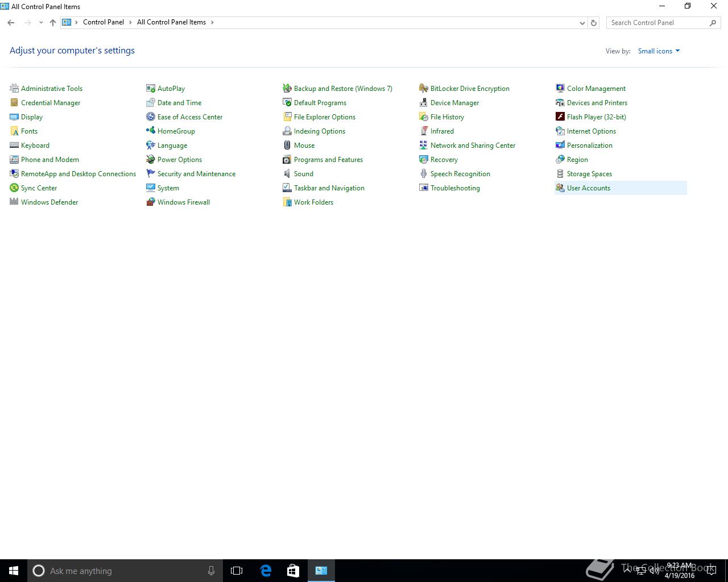Viewport: 728px width, 582px height.
Task: Click the Windows Defender wall icon
Action: click(x=14, y=202)
